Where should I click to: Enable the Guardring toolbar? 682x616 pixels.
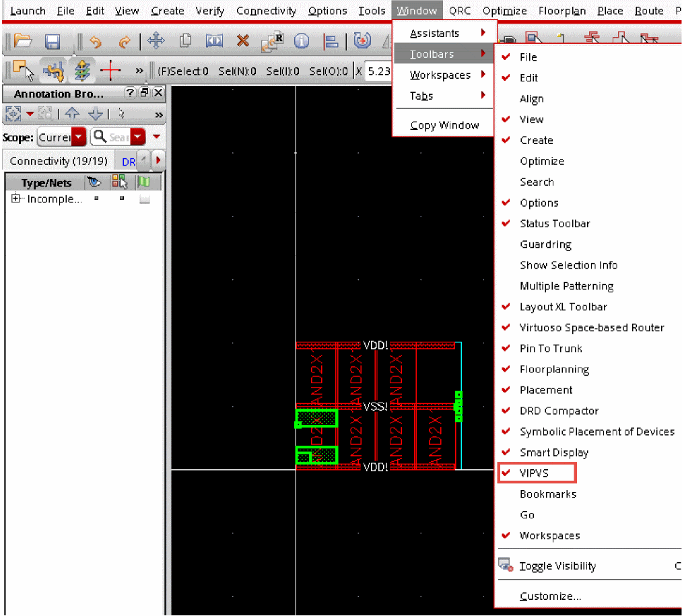point(545,244)
